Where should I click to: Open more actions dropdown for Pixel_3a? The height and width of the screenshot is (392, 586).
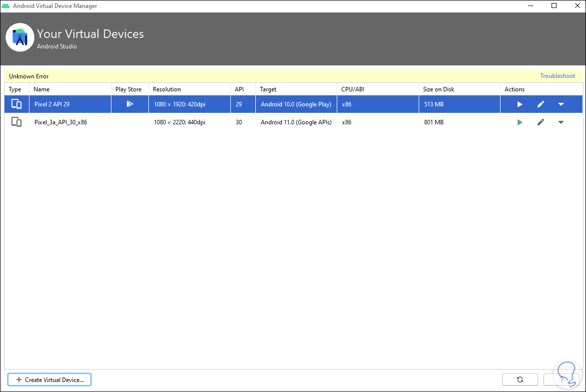point(561,122)
